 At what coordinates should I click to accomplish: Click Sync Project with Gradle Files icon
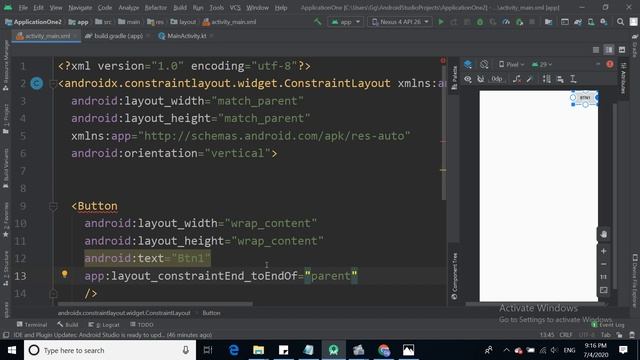pos(578,22)
